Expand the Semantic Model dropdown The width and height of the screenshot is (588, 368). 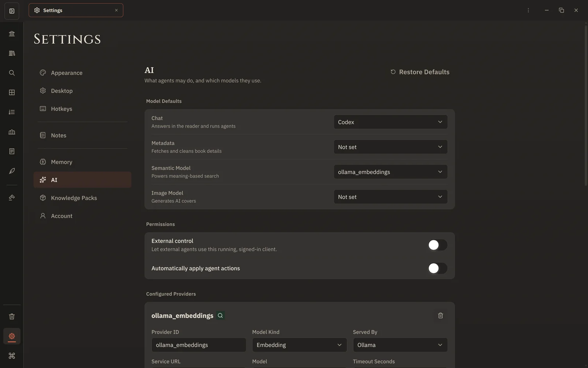390,172
